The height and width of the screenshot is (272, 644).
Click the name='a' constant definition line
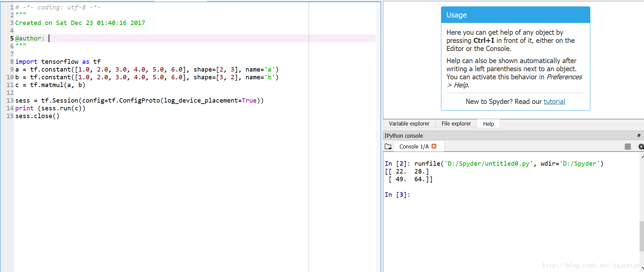(x=147, y=70)
